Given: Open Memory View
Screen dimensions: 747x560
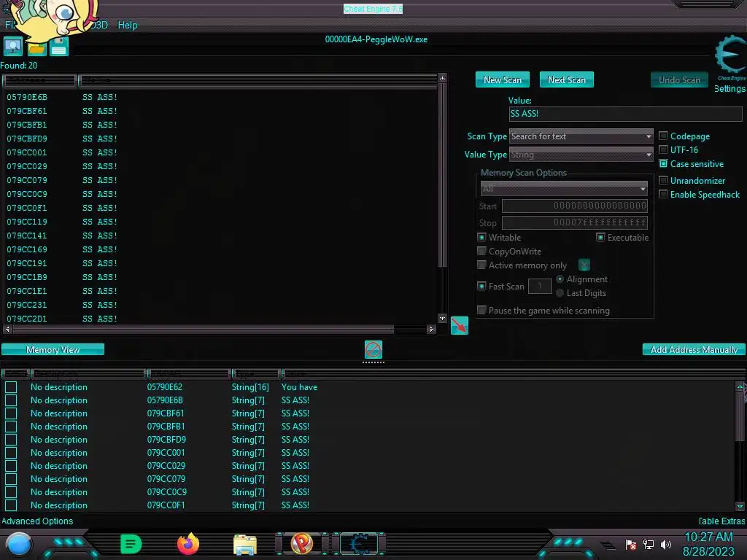Looking at the screenshot, I should tap(53, 349).
